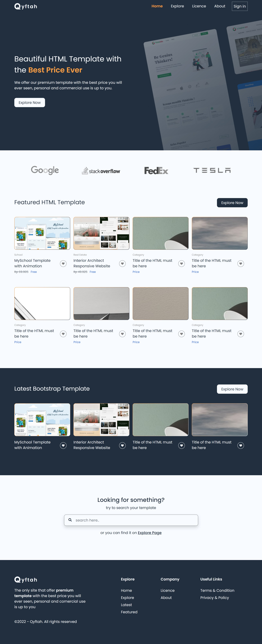Open the featured Interior Architect Responsive Website title
This screenshot has height=644, width=262.
click(92, 263)
